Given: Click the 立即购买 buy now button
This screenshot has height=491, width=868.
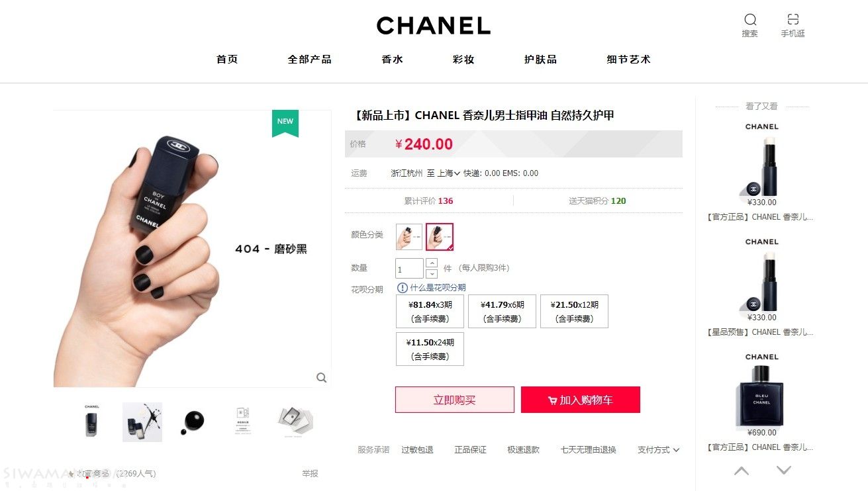Looking at the screenshot, I should (x=455, y=400).
